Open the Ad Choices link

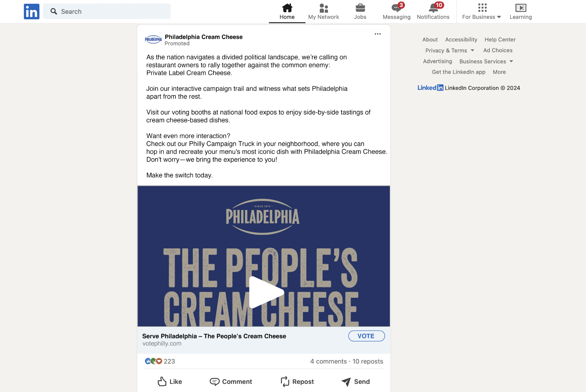(498, 50)
